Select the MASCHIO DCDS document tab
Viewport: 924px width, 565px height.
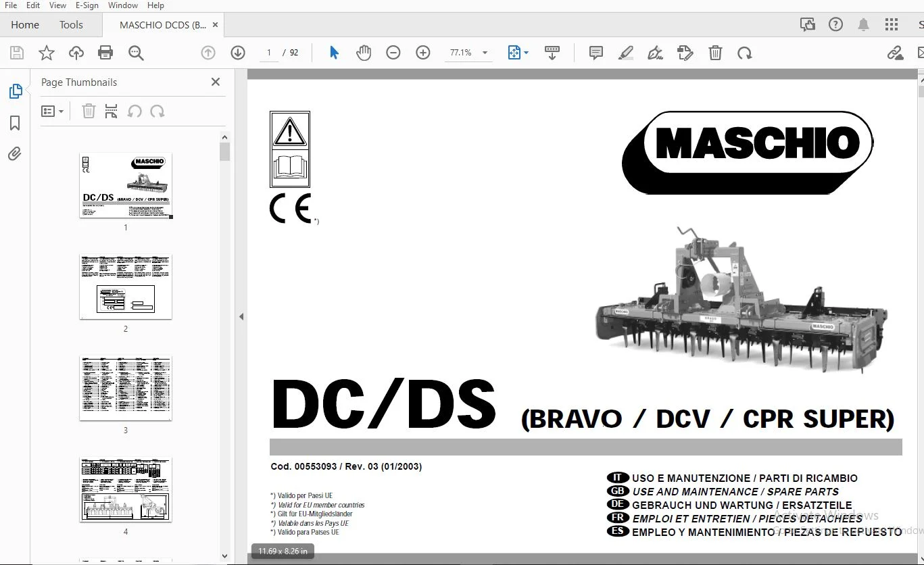coord(163,25)
